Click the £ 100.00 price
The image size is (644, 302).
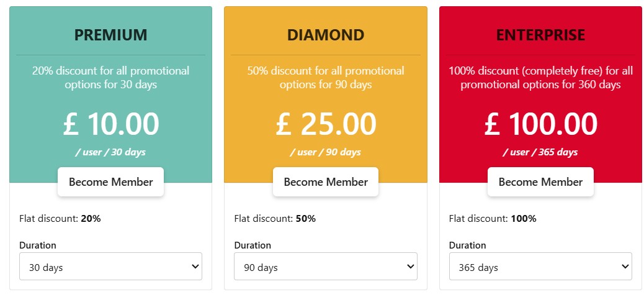pyautogui.click(x=540, y=124)
